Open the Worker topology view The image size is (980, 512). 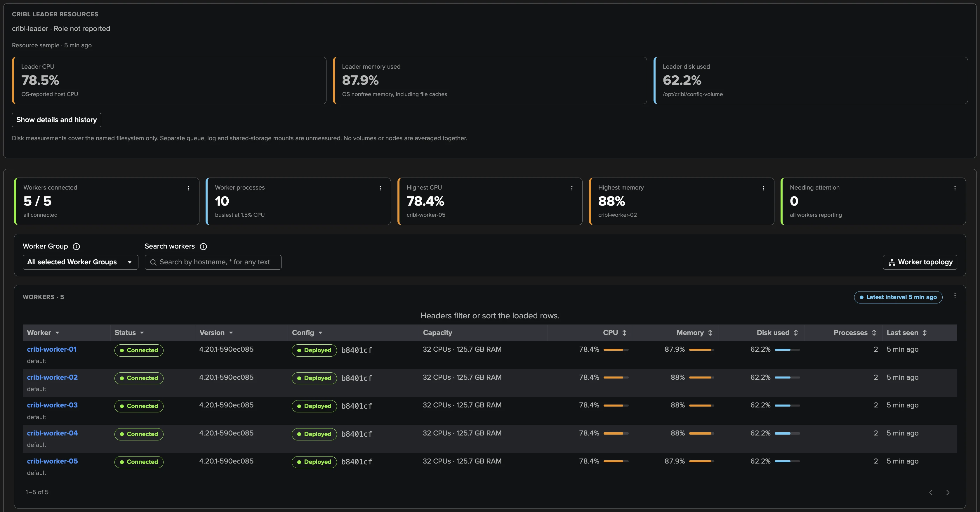(920, 262)
